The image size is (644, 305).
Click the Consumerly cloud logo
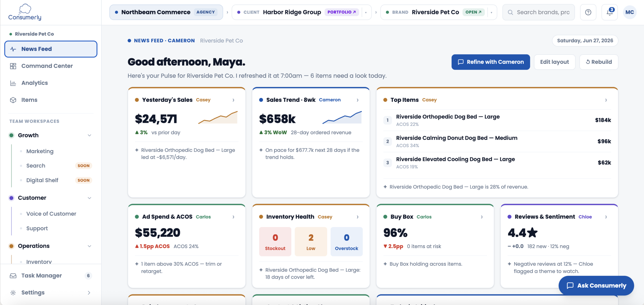coord(25,12)
